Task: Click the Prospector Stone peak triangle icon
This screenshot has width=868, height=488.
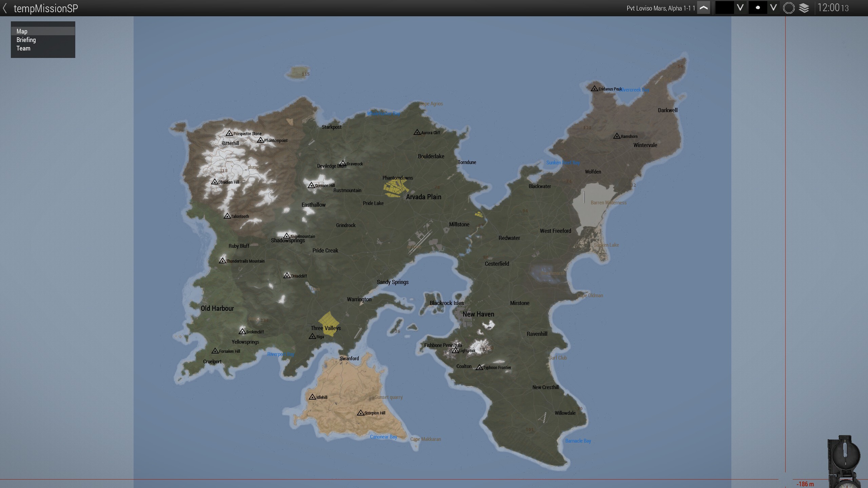Action: pyautogui.click(x=229, y=134)
